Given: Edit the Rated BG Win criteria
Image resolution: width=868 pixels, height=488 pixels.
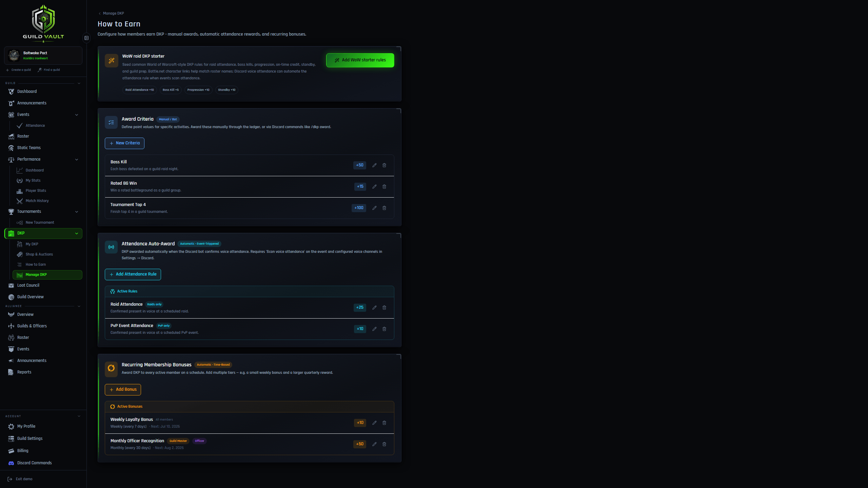Looking at the screenshot, I should 374,187.
